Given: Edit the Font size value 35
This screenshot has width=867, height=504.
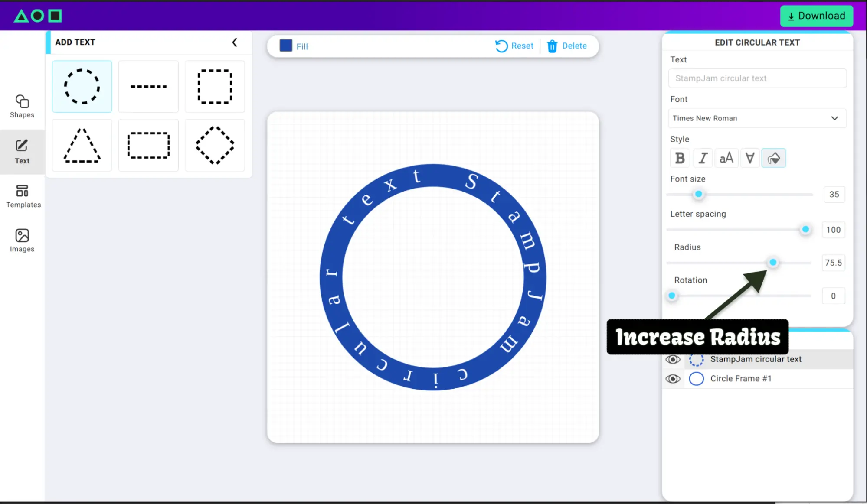Looking at the screenshot, I should 834,195.
